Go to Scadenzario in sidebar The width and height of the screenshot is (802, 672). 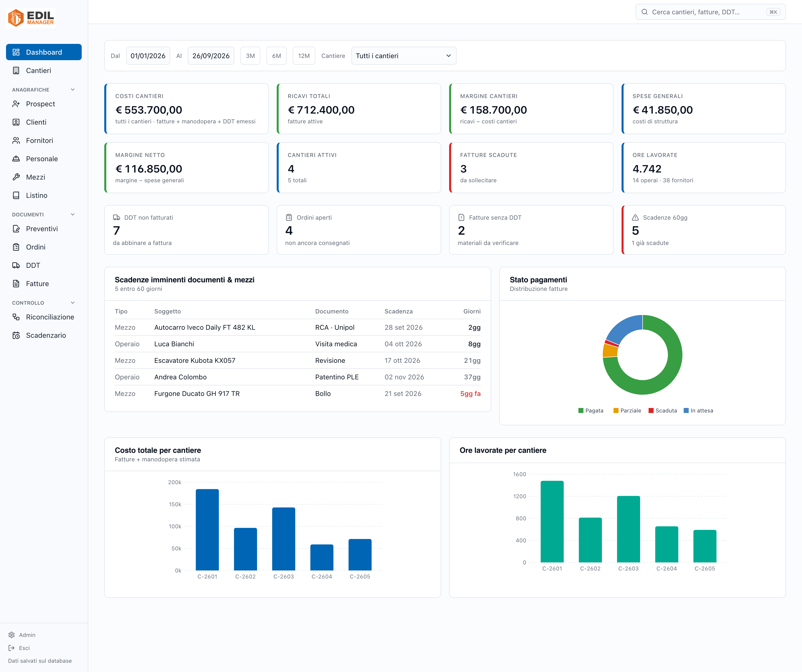pyautogui.click(x=44, y=335)
